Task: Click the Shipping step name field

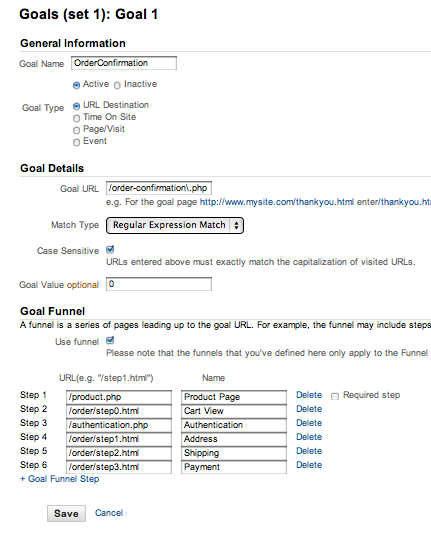Action: pos(234,453)
